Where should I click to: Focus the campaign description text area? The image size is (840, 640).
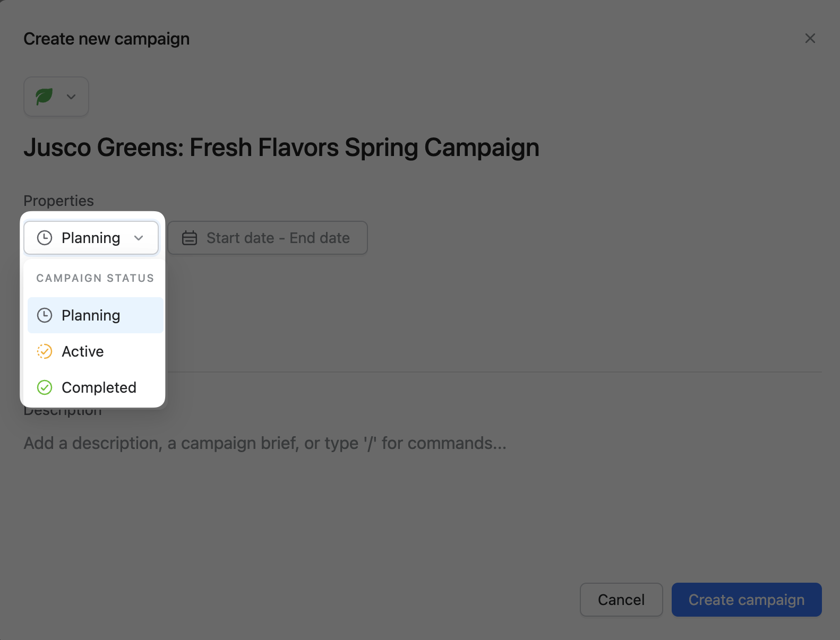(x=265, y=443)
